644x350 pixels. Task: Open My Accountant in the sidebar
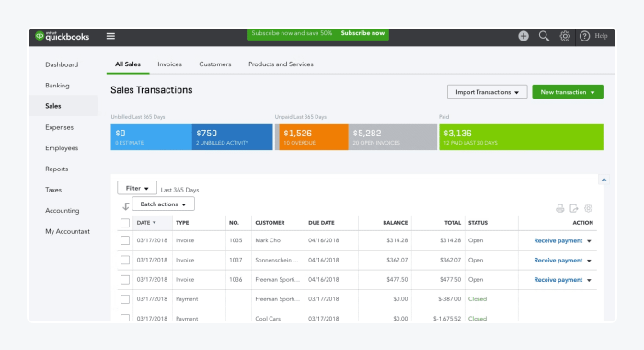pos(67,231)
